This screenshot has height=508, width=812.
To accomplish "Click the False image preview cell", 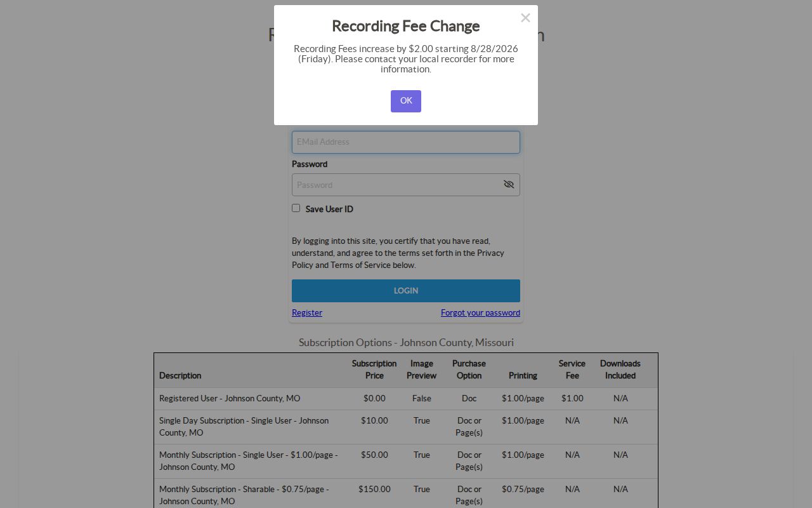I will coord(422,399).
